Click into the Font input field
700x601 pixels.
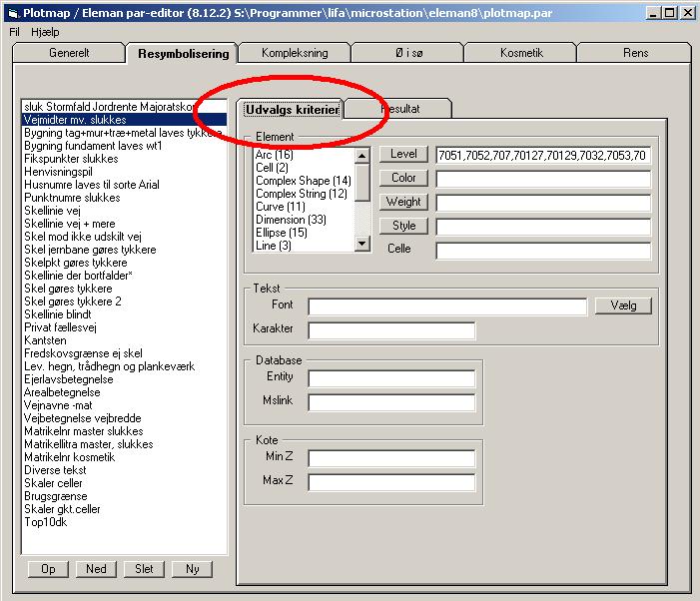(447, 306)
